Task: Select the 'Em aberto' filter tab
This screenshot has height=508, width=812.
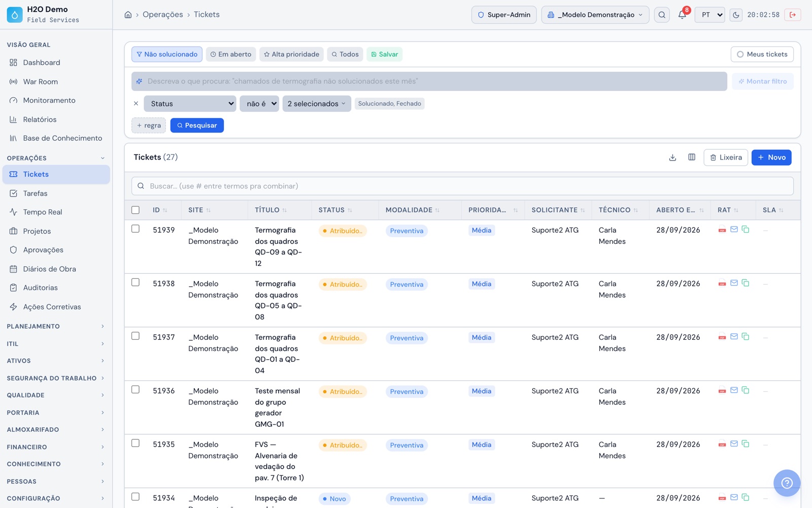Action: coord(231,54)
